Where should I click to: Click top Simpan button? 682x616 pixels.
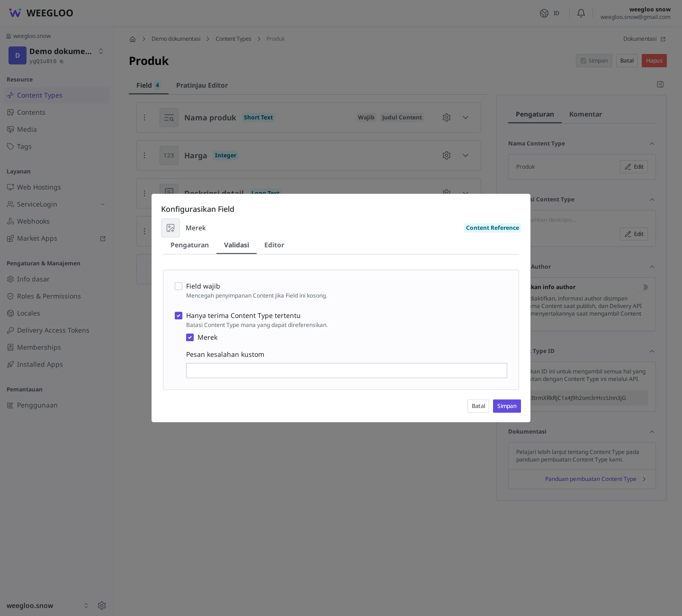click(x=594, y=61)
